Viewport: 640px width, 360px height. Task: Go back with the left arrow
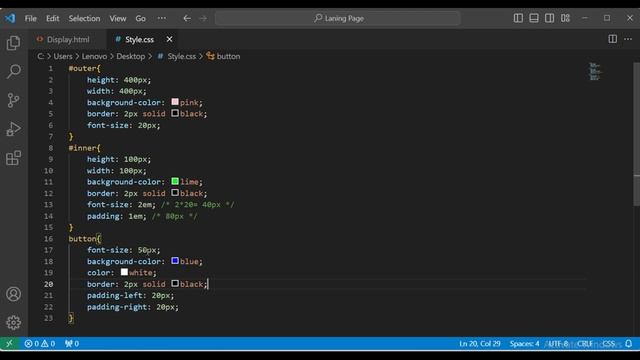coord(187,18)
